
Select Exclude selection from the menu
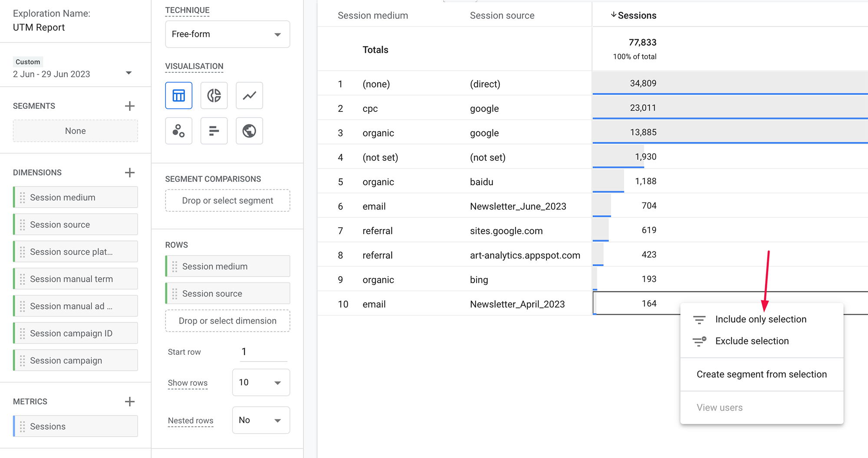[x=752, y=341]
